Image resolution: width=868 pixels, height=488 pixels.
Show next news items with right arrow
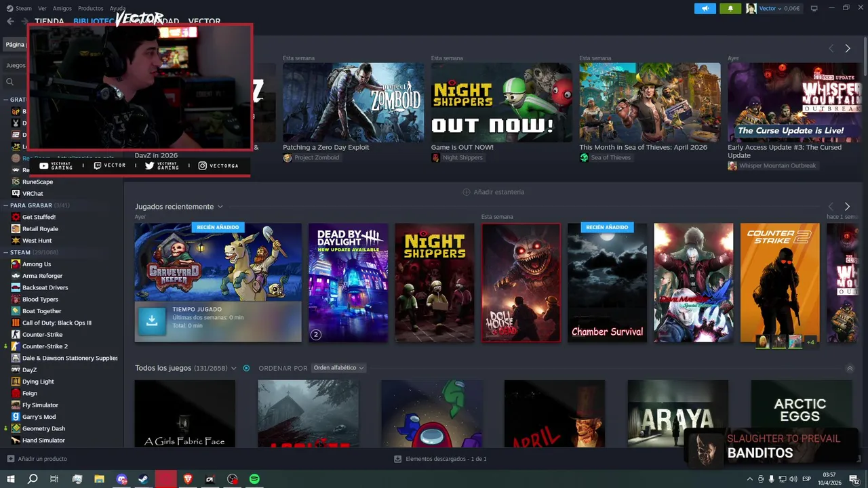(847, 48)
